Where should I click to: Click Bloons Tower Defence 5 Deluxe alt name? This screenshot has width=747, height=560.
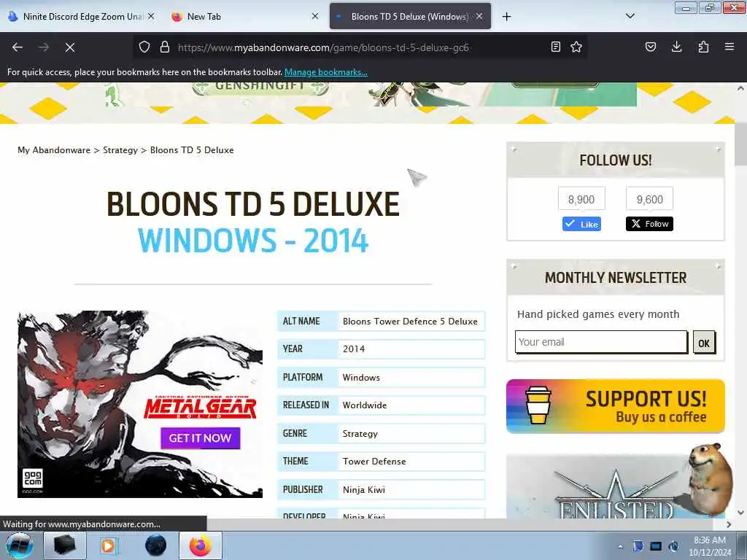coord(410,322)
